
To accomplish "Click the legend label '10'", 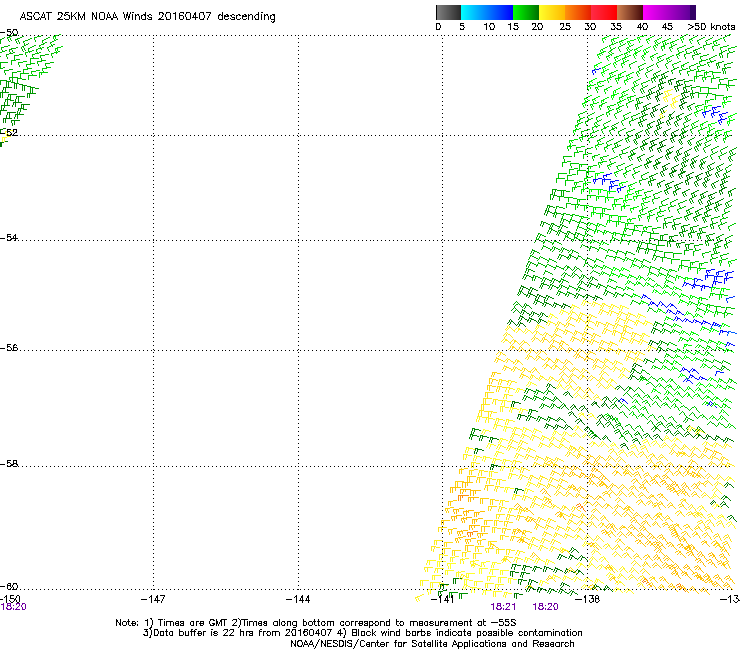I will (489, 27).
